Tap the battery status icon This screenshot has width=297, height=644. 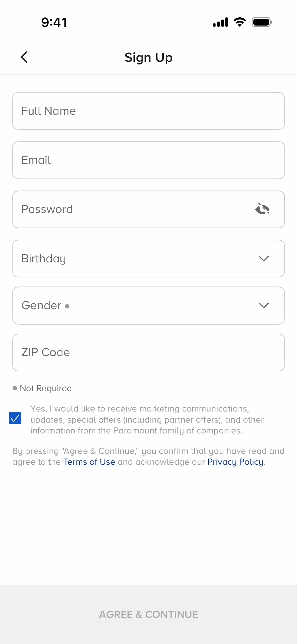click(262, 22)
